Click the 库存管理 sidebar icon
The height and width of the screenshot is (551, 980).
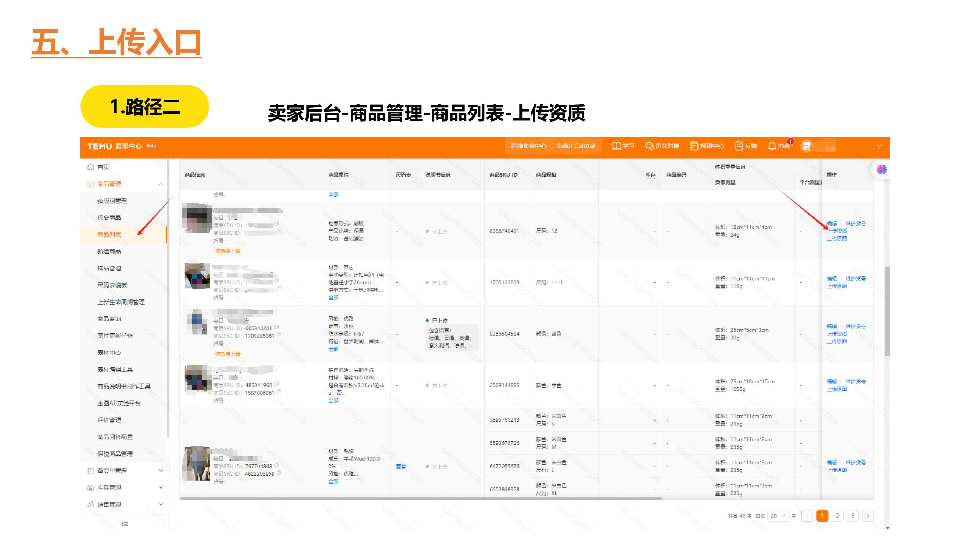coord(90,487)
